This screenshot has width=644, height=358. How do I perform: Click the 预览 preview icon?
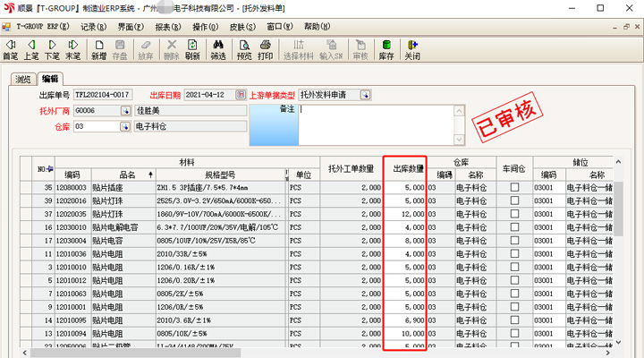pyautogui.click(x=243, y=49)
